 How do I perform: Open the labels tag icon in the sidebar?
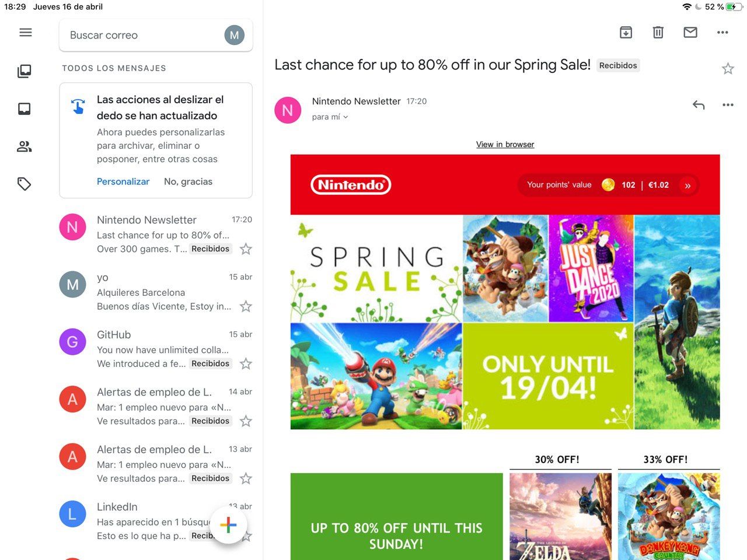pyautogui.click(x=25, y=184)
